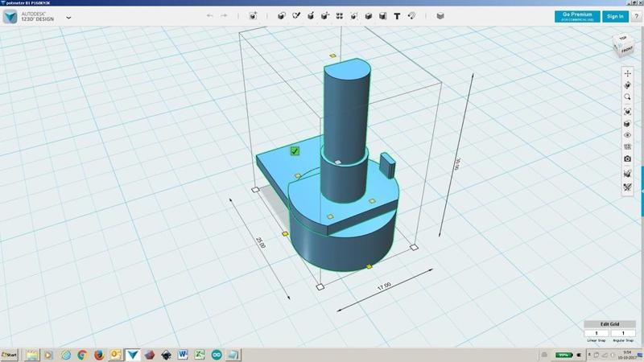Viewport: 644px width, 362px height.
Task: Open the Sketch tool menu
Action: pos(296,16)
